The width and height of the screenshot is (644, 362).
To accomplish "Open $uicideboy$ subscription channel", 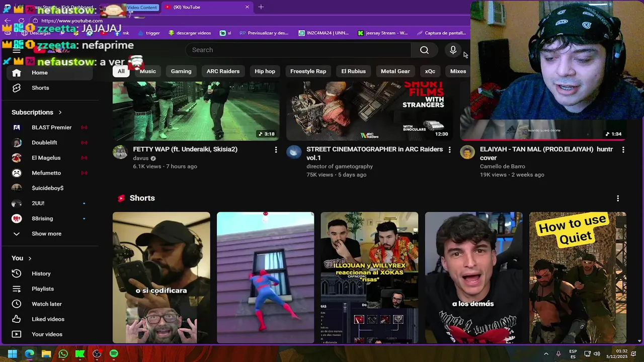I will [x=47, y=188].
